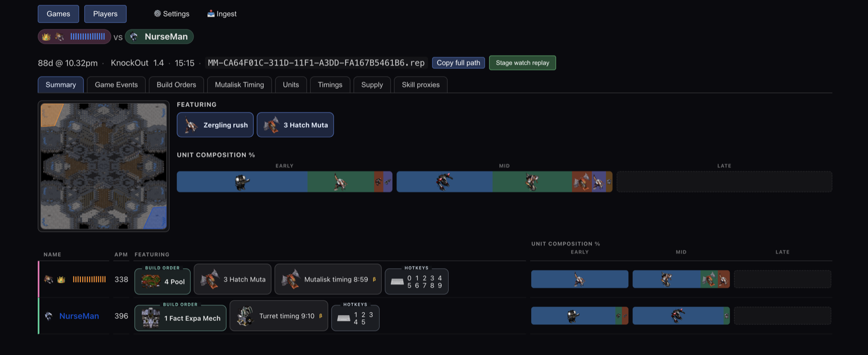Open NurseMan's player profile link
Screen dimensions: 868x355
pyautogui.click(x=79, y=316)
